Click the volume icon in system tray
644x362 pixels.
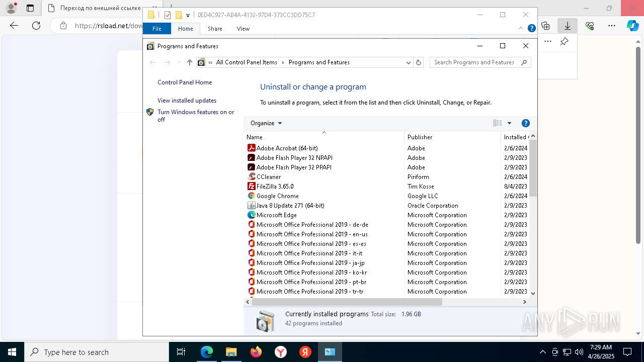[x=579, y=352]
